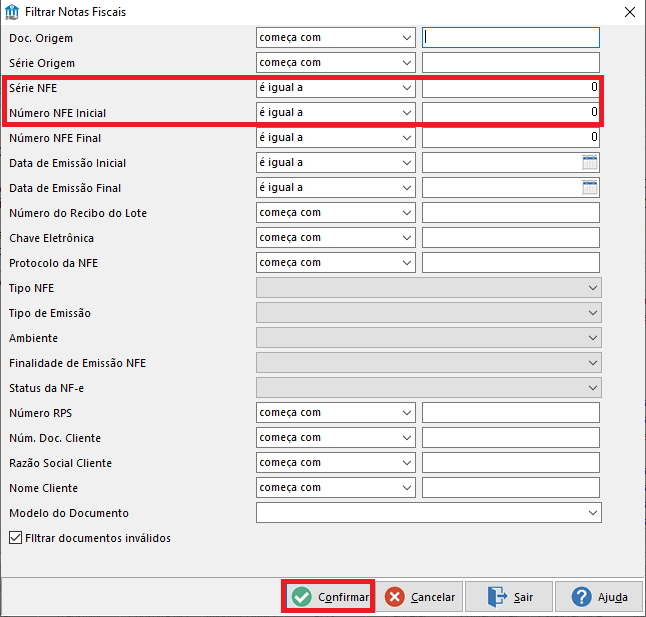
Task: Focus Número do Recibo do Lote value field
Action: pos(510,213)
